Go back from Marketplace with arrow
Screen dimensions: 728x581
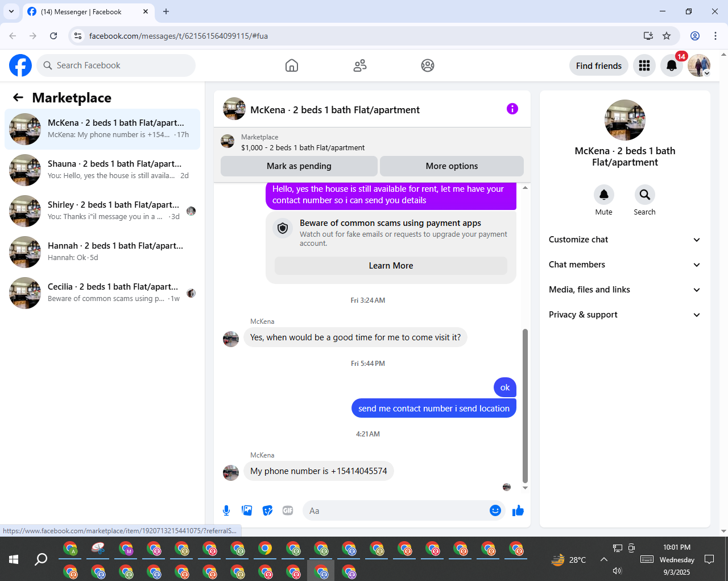point(18,98)
